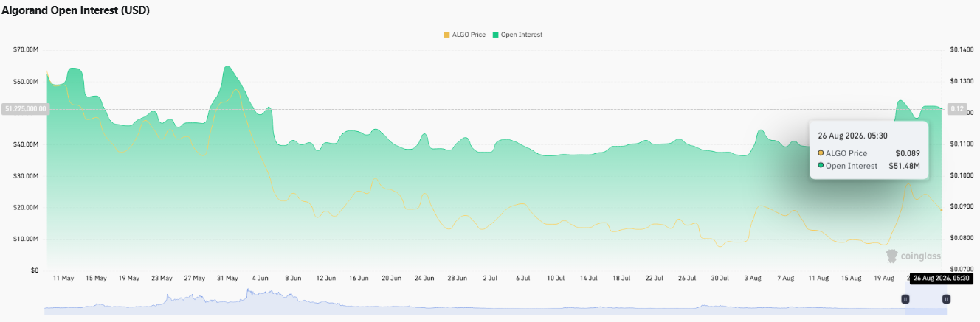
Task: Click the yellow ALGO Price legend swatch
Action: pyautogui.click(x=446, y=35)
